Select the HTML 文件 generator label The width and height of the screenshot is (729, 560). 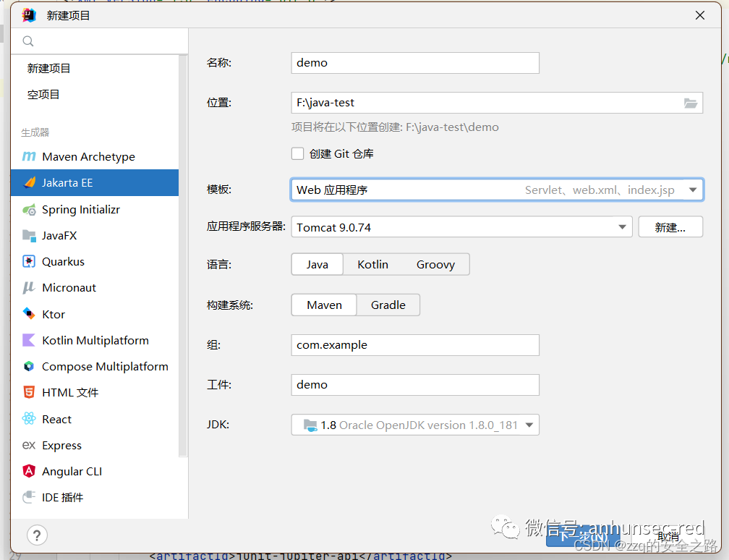70,393
